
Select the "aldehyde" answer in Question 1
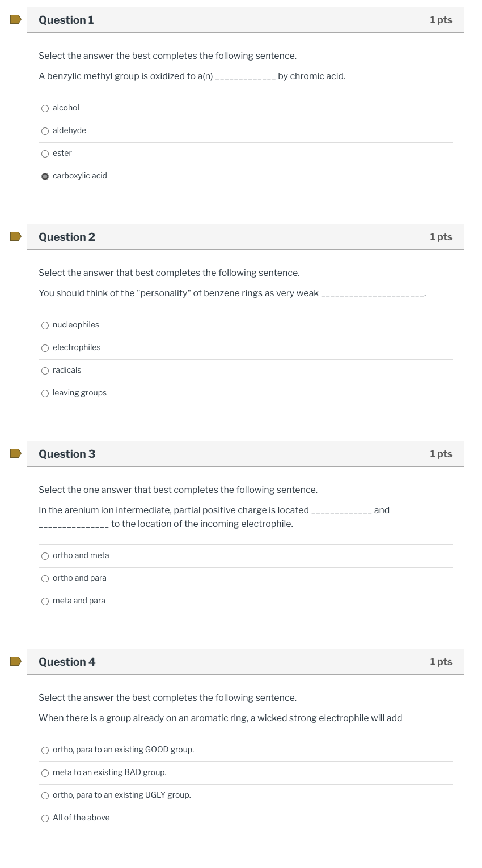(x=45, y=131)
